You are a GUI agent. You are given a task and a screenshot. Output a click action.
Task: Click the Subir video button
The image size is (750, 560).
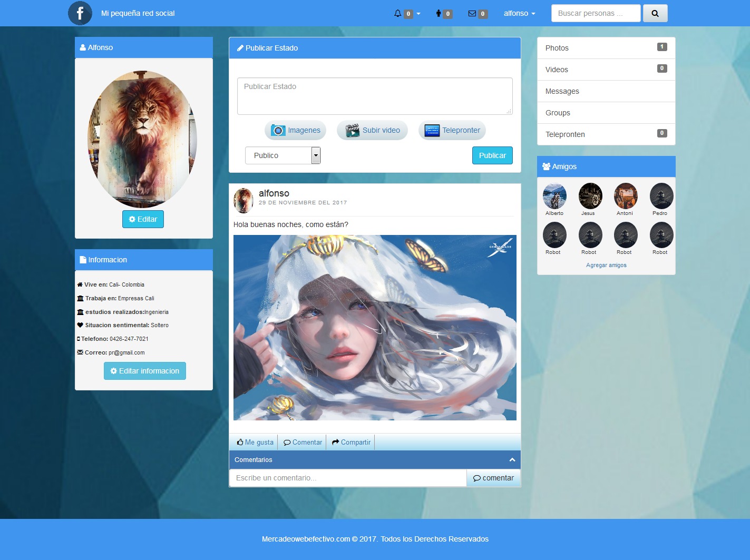point(372,130)
